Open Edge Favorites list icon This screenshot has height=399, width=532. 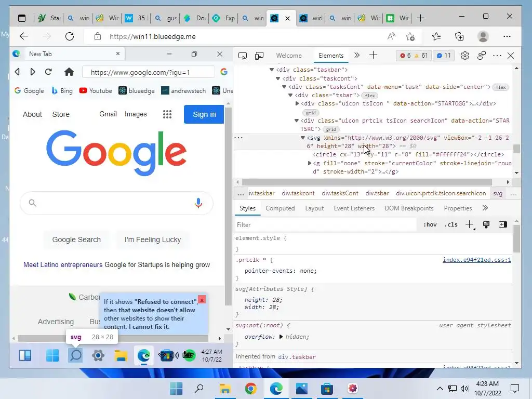click(x=436, y=36)
